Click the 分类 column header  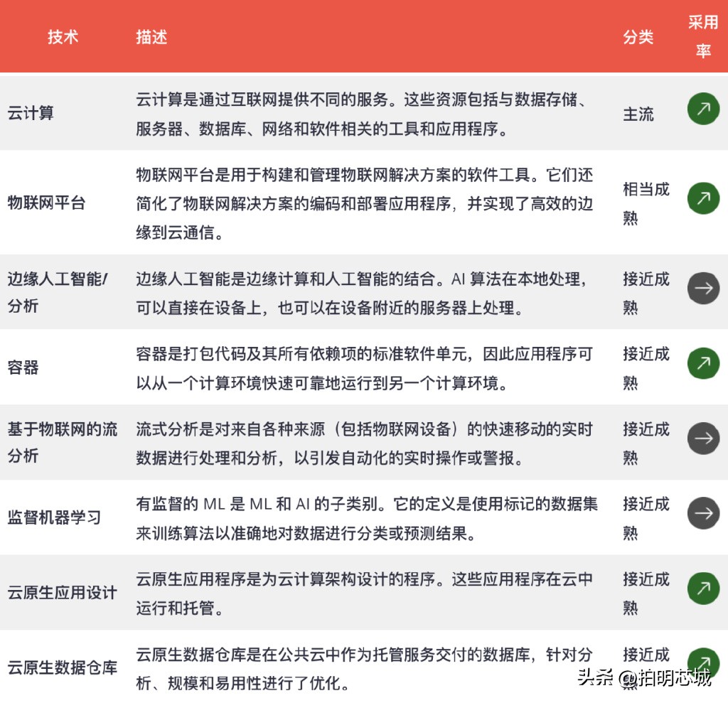(x=638, y=37)
